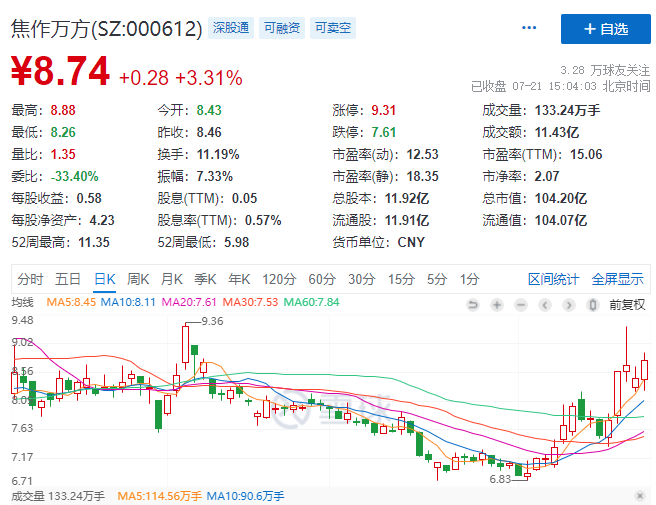Select the 周K weekly tab
The image size is (656, 505).
pyautogui.click(x=138, y=279)
